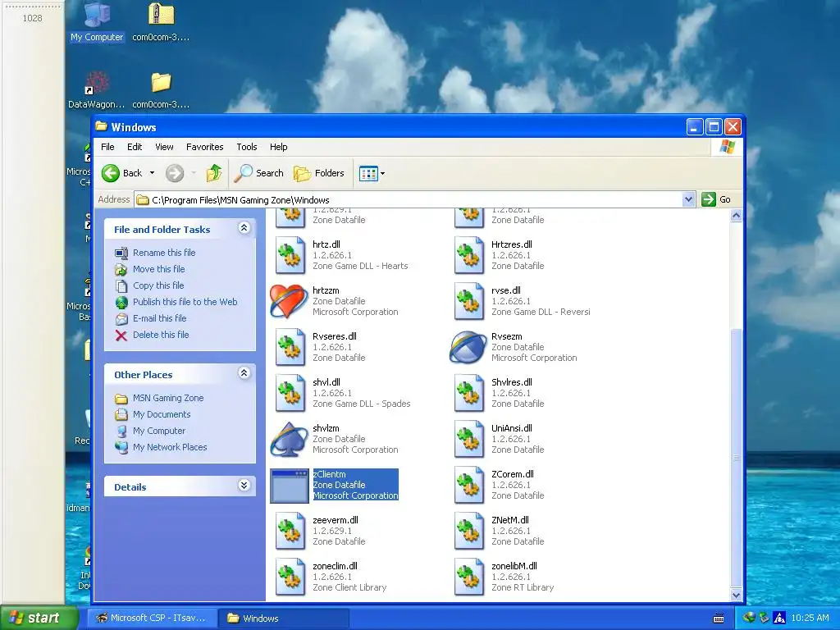Click the system tray clock
The height and width of the screenshot is (630, 840).
pos(810,619)
